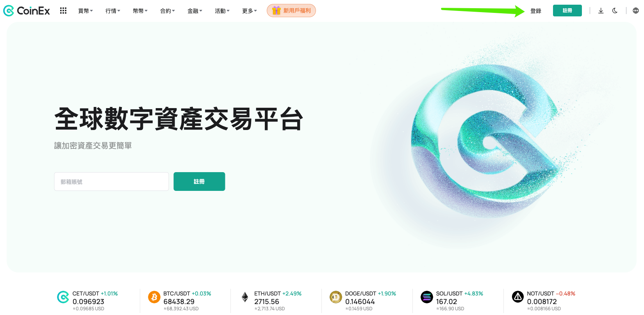Click the Bitcoin BTC/USDT icon
The width and height of the screenshot is (644, 315).
point(154,297)
